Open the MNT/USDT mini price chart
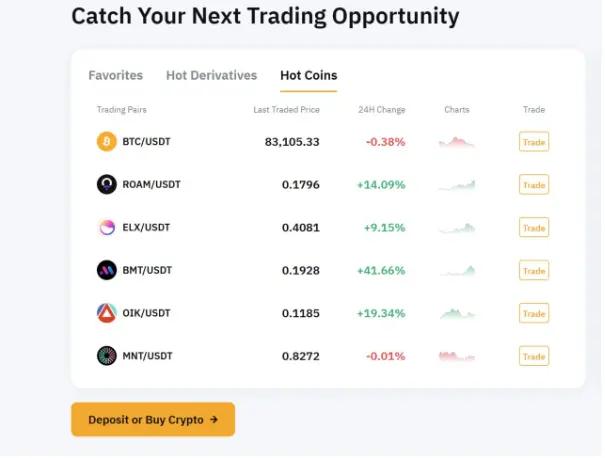605x458 pixels. (x=457, y=356)
